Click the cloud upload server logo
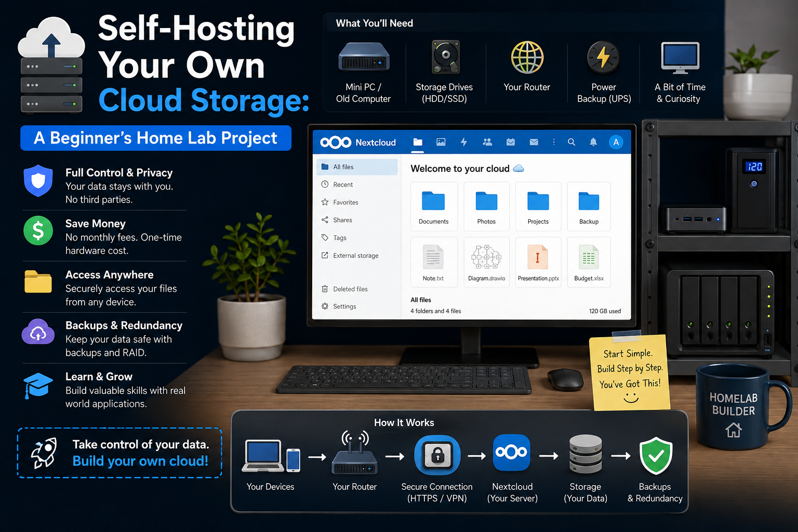 pyautogui.click(x=51, y=65)
